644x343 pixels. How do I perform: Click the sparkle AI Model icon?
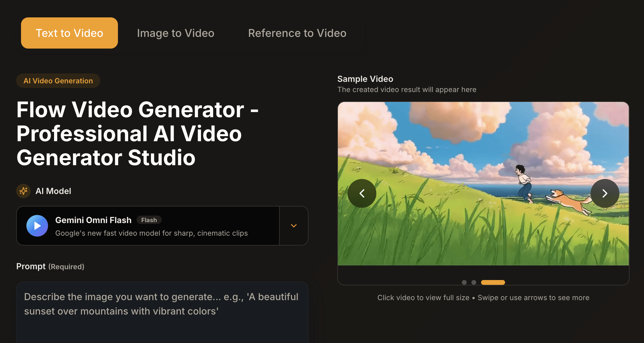(x=23, y=191)
